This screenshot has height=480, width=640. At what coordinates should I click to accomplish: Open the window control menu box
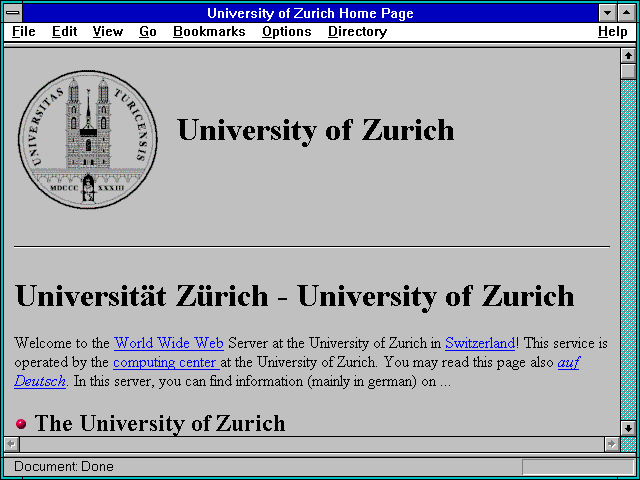(13, 13)
